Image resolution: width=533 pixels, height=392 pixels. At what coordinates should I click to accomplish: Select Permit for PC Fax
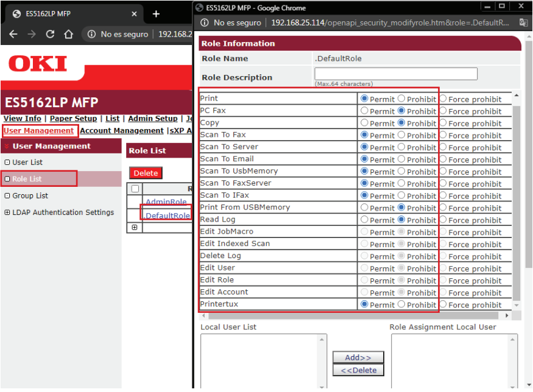pos(364,111)
